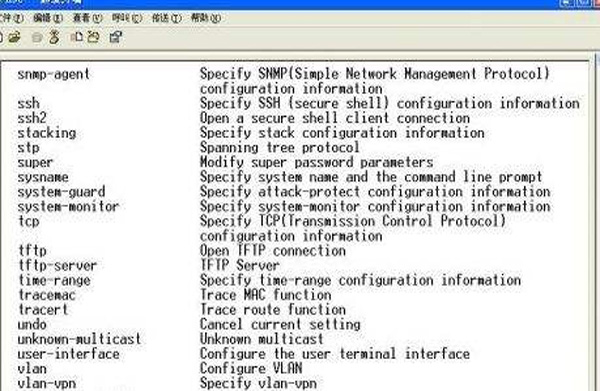Click the tcp command entry

tap(29, 222)
